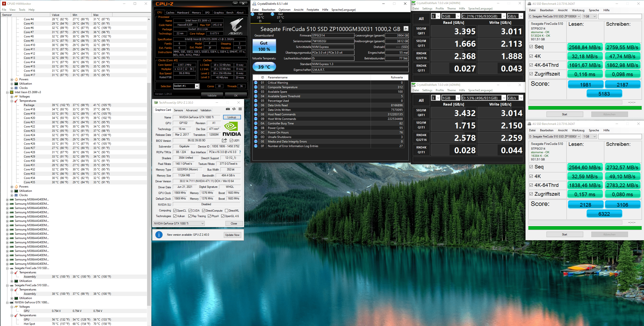Click the NVIDIA GeForce GTX 1080 node icon
This screenshot has height=326, width=644.
click(x=11, y=302)
